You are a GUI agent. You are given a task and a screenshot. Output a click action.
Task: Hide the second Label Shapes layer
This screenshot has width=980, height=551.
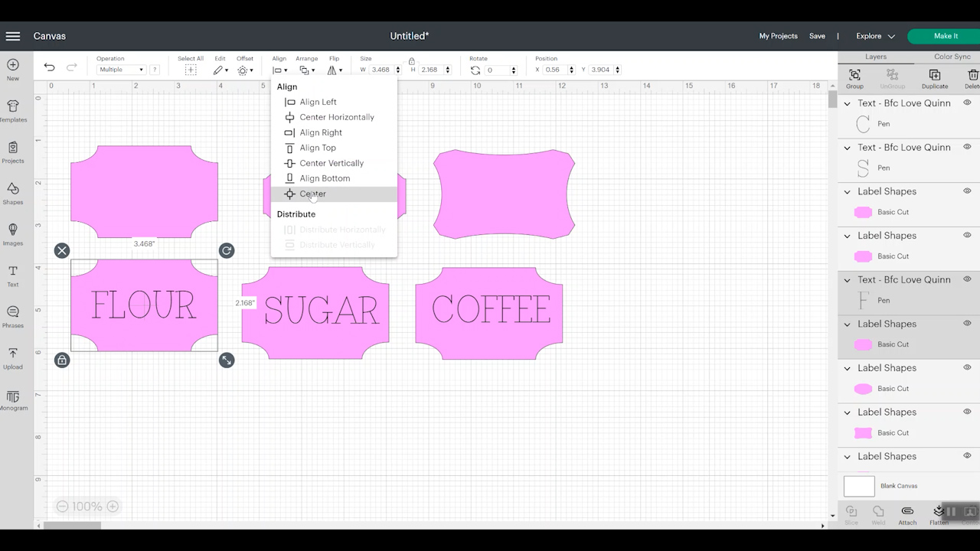(967, 235)
